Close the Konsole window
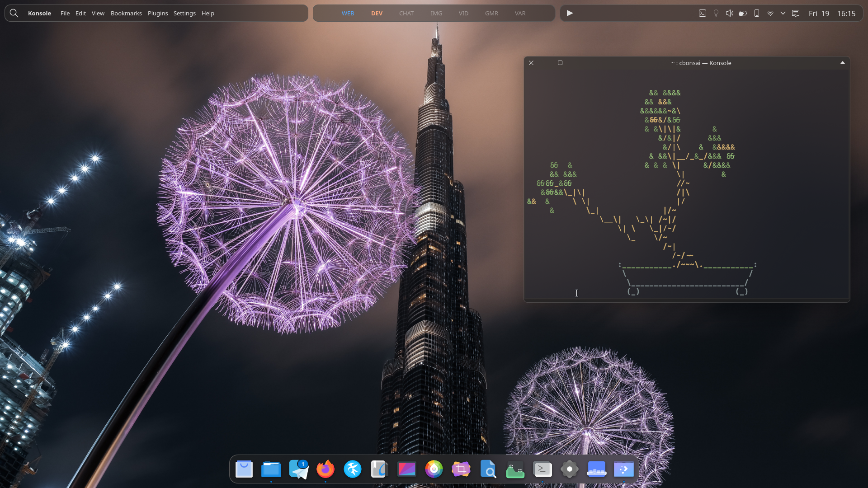This screenshot has width=868, height=488. pyautogui.click(x=531, y=63)
